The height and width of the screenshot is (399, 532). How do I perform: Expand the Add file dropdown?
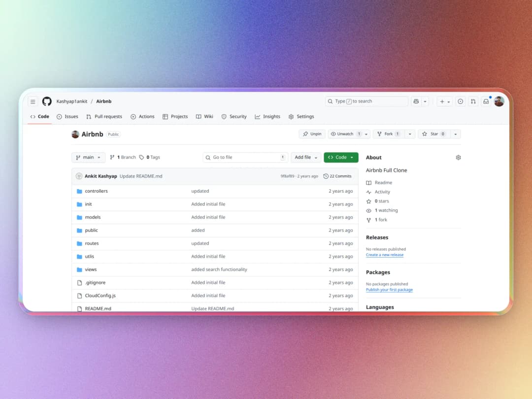pos(305,158)
